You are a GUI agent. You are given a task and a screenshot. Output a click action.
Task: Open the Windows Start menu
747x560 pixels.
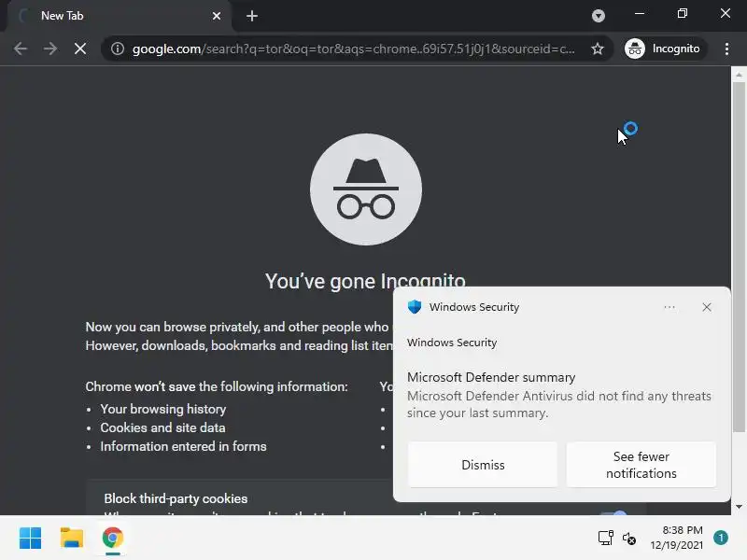coord(31,539)
